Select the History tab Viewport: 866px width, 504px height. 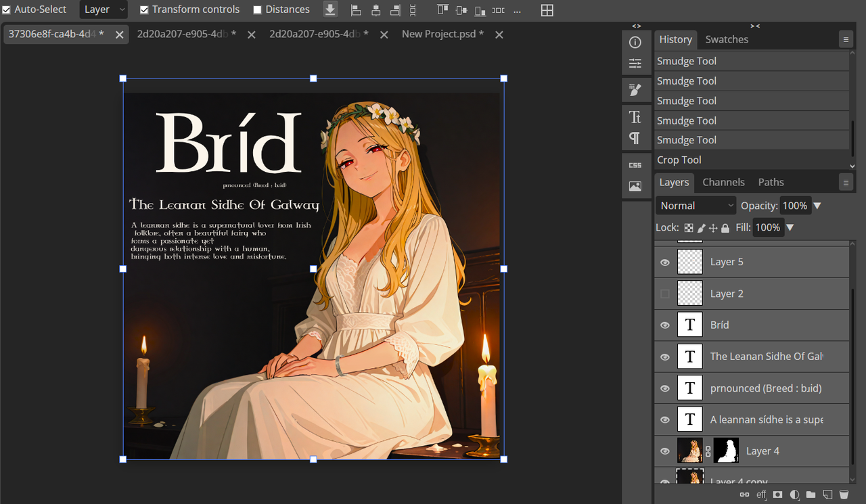coord(676,39)
